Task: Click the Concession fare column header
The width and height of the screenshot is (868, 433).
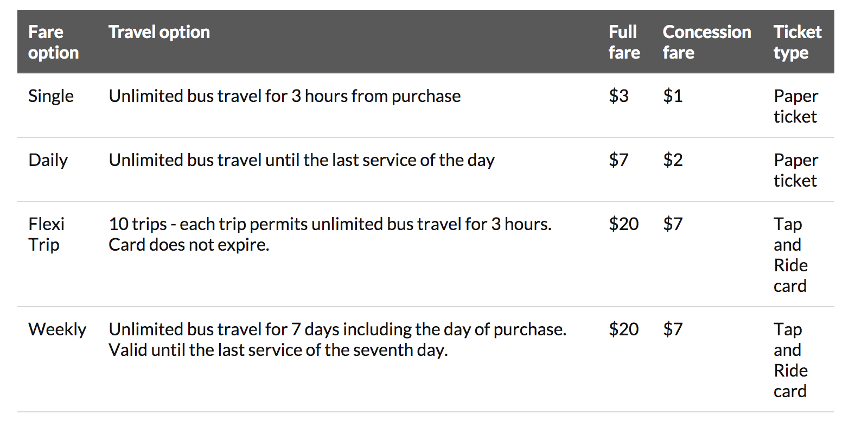Action: coord(706,42)
